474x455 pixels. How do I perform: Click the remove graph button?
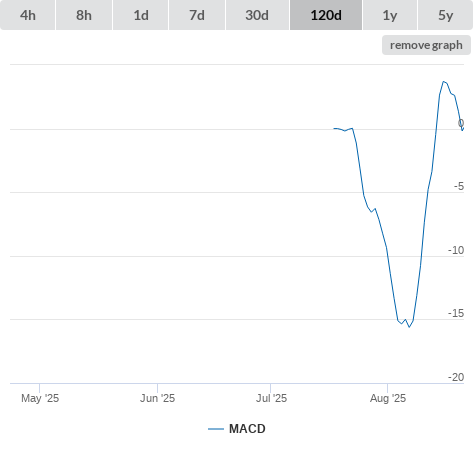coord(426,45)
